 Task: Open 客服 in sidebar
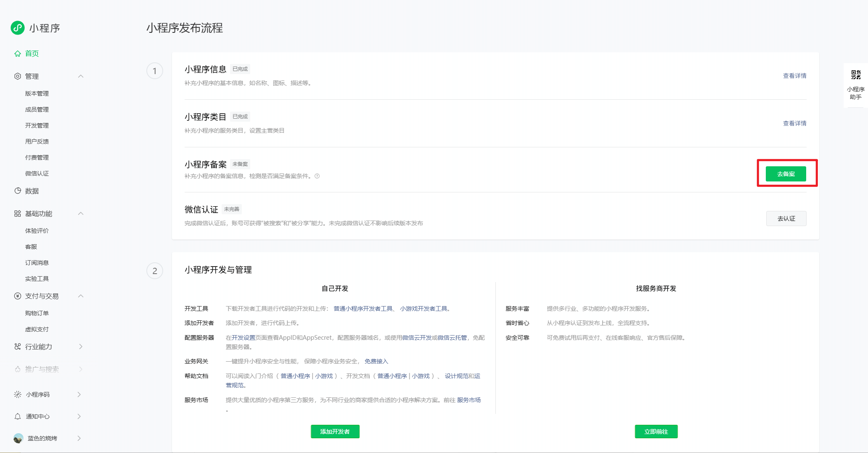coord(31,247)
